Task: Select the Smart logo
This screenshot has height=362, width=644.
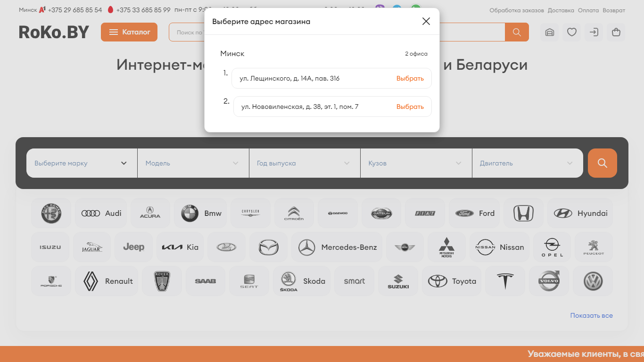Action: 355,281
